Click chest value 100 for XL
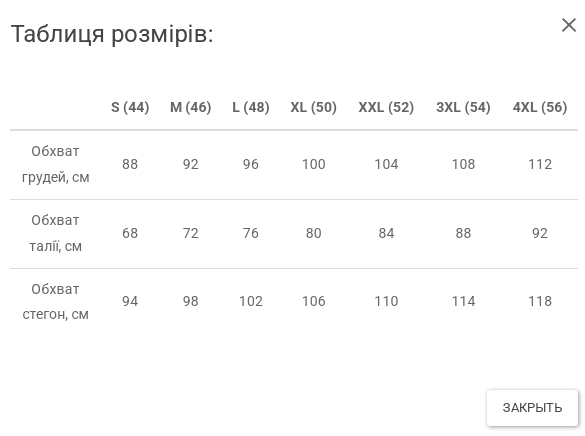The width and height of the screenshot is (585, 436). coord(313,164)
